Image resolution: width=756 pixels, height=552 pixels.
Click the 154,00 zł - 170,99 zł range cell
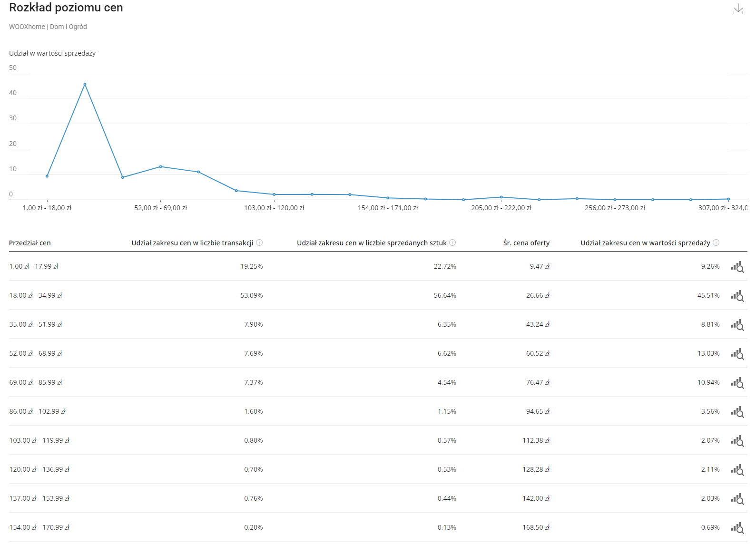pyautogui.click(x=39, y=527)
